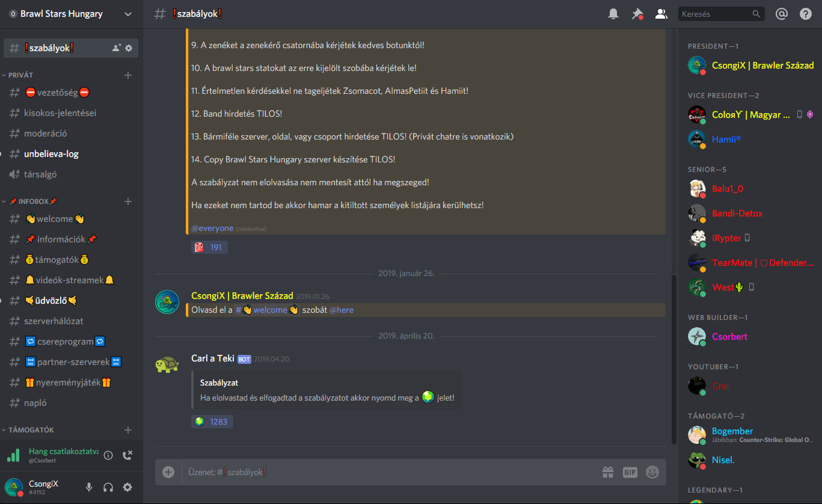Open user settings gear
This screenshot has height=504, width=822.
127,487
